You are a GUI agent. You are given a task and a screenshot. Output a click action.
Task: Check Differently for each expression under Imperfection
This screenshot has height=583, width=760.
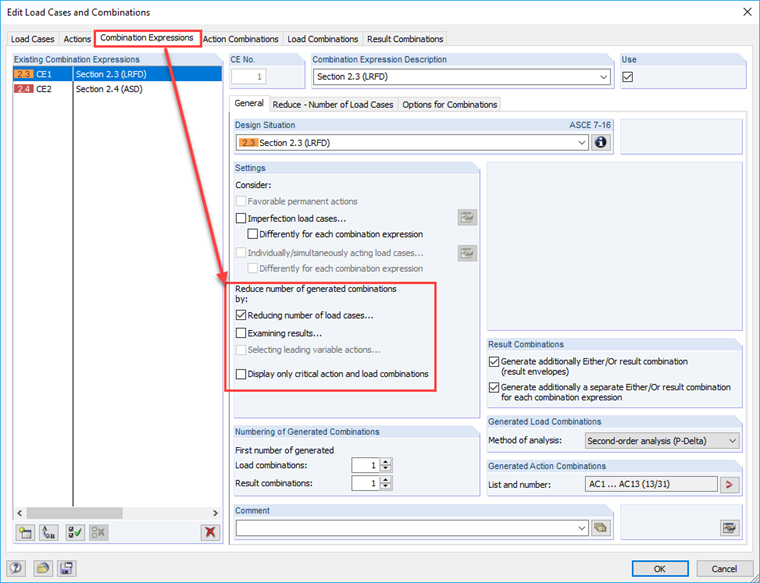coord(253,234)
